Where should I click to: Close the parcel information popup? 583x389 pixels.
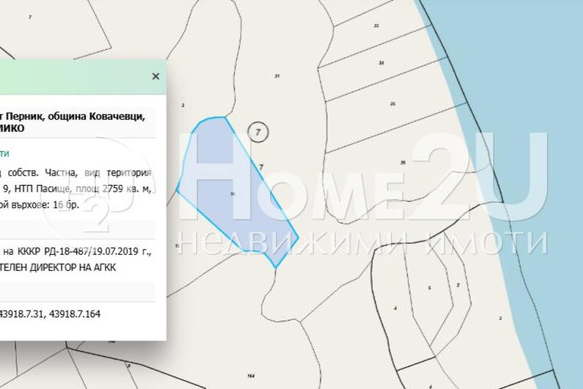coord(156,76)
